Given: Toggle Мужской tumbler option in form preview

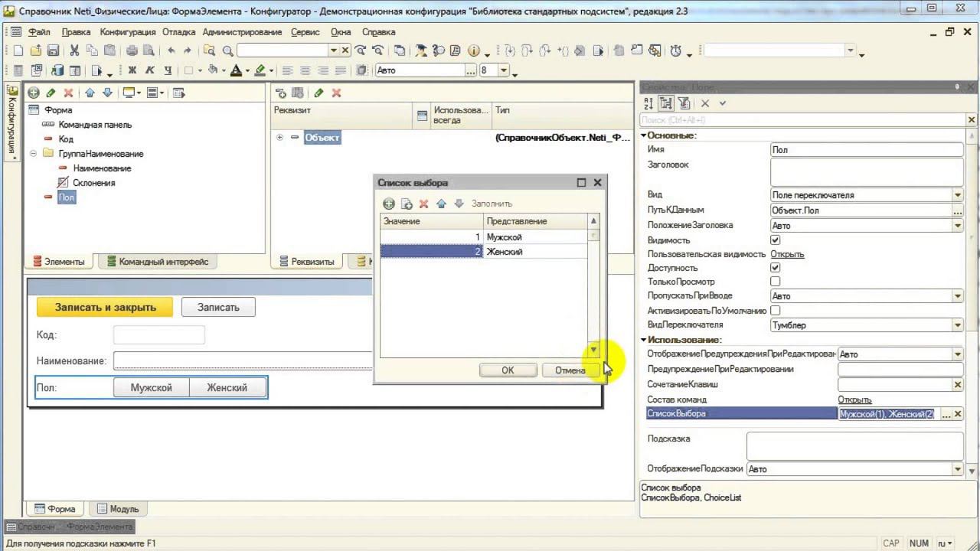Looking at the screenshot, I should (x=152, y=387).
